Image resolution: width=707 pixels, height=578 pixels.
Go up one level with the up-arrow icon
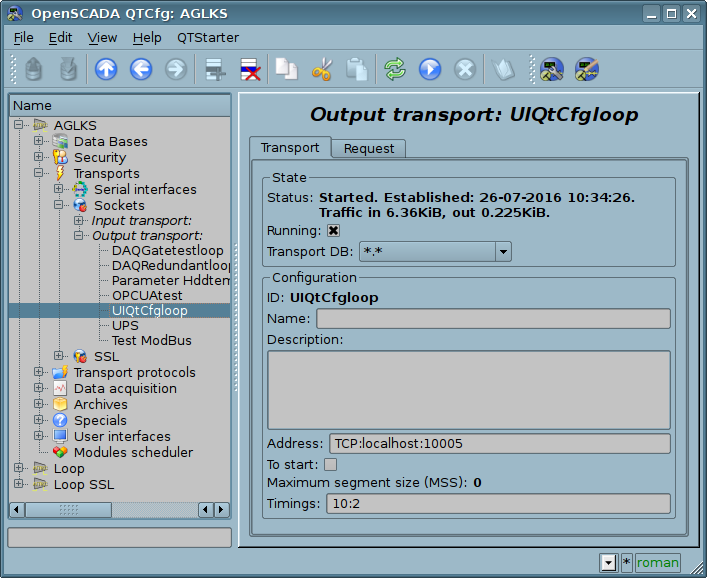pos(106,69)
